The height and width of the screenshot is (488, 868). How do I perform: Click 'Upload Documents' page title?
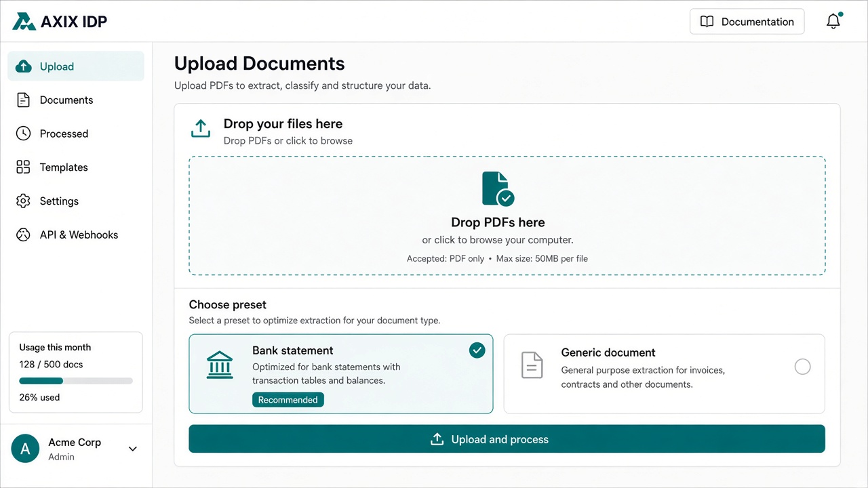coord(260,64)
